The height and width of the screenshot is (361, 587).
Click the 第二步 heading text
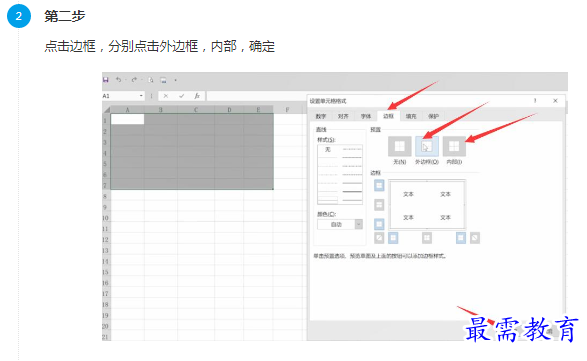65,16
